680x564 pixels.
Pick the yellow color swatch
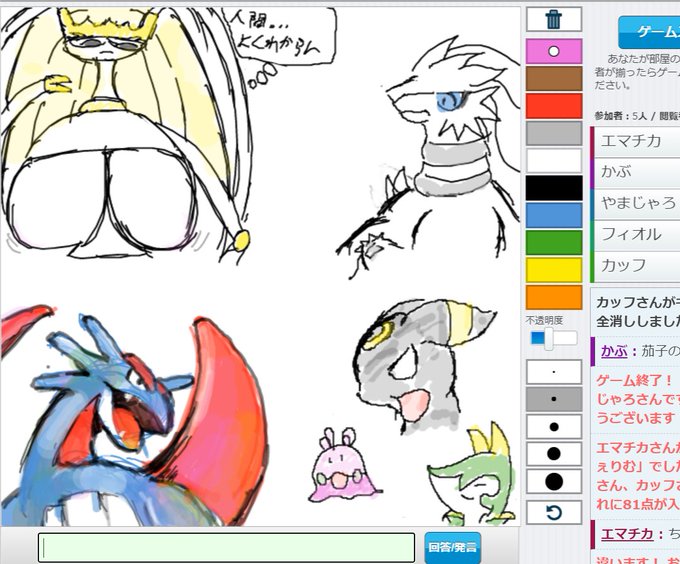(x=554, y=270)
